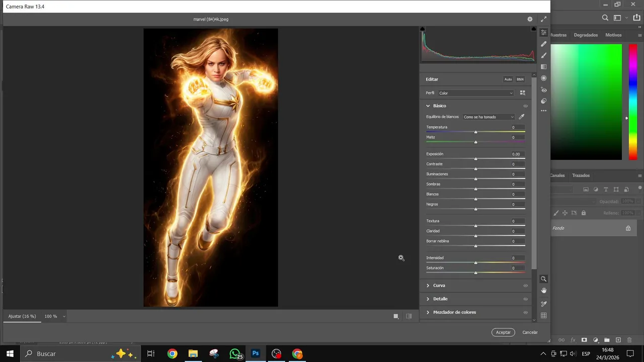Viewport: 644px width, 362px height.
Task: Convert to black and white with B&N
Action: click(520, 79)
